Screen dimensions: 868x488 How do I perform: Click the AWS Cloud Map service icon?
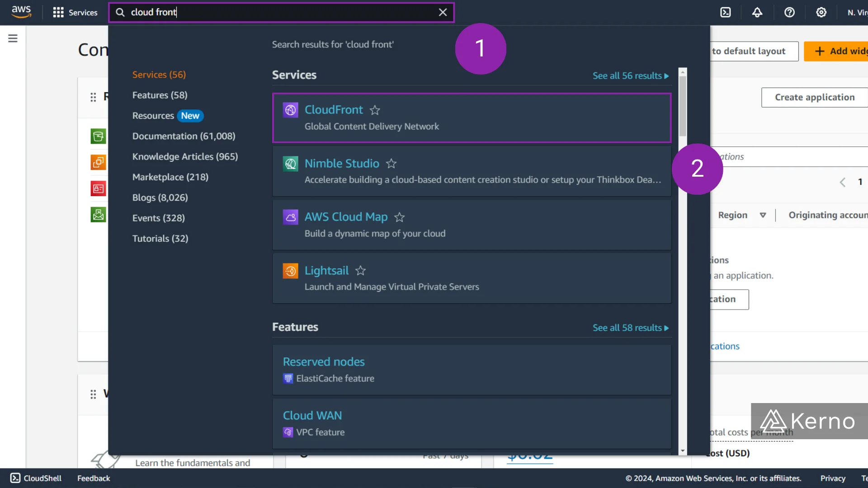290,217
